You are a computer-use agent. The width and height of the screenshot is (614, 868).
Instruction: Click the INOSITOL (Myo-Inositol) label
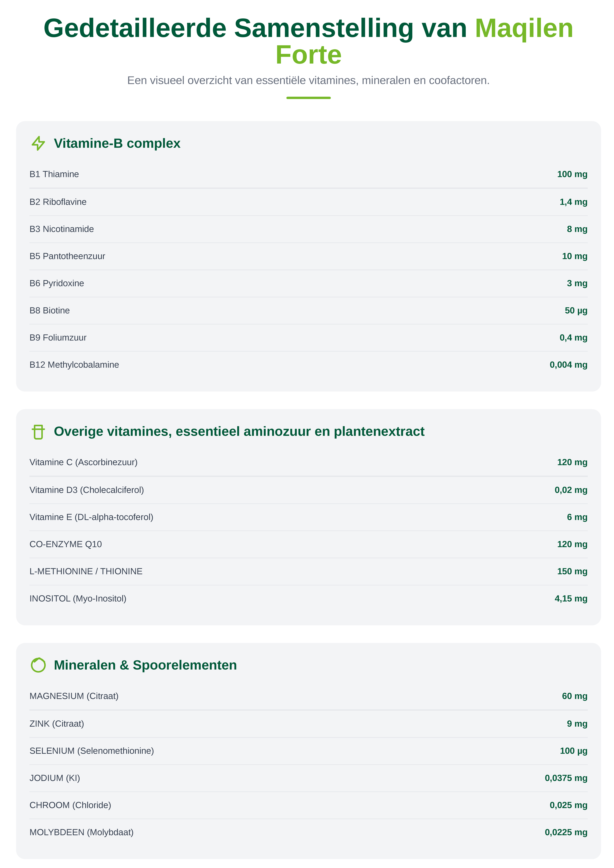pyautogui.click(x=78, y=599)
